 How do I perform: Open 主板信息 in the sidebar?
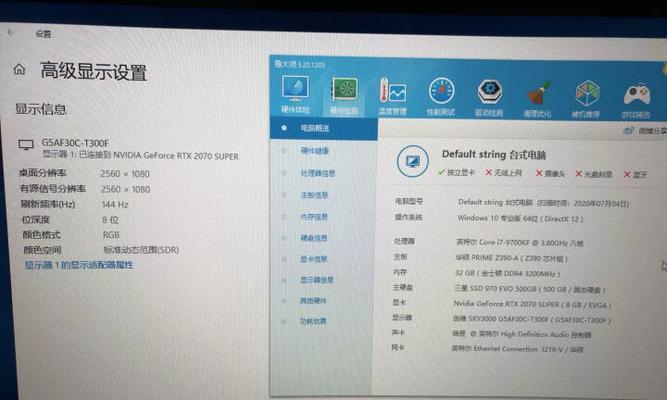314,195
